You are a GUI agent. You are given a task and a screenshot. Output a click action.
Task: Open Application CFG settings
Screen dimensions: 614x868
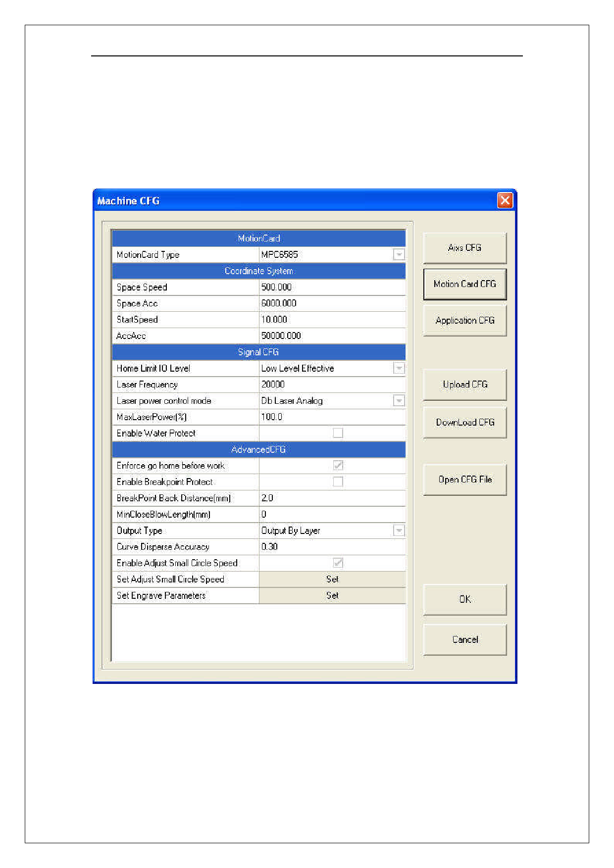(464, 321)
